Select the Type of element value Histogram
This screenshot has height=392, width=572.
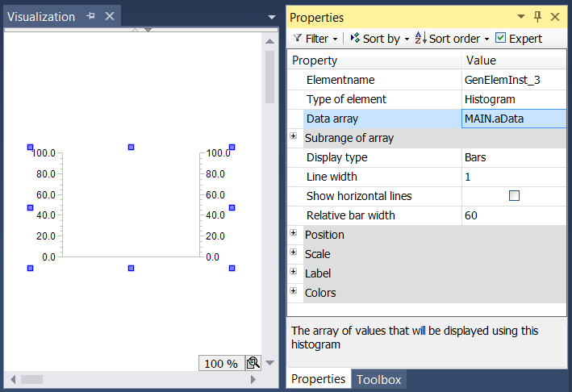pos(514,99)
